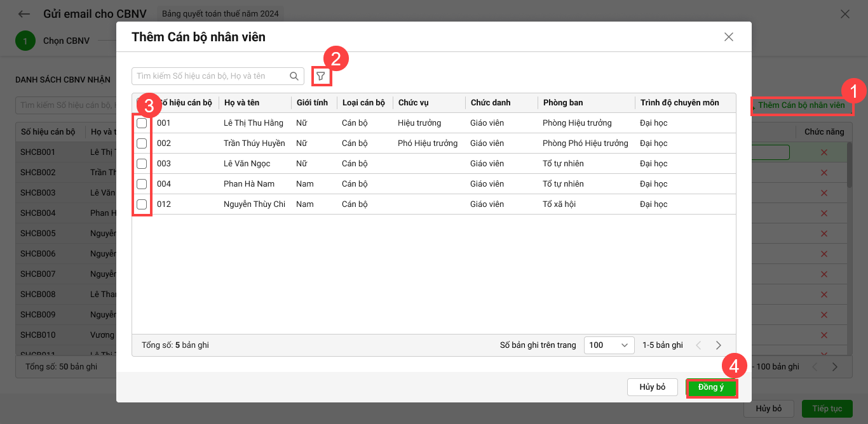Close the Thêm Cán bộ nhân viên dialog
Viewport: 868px width, 424px height.
pos(729,37)
